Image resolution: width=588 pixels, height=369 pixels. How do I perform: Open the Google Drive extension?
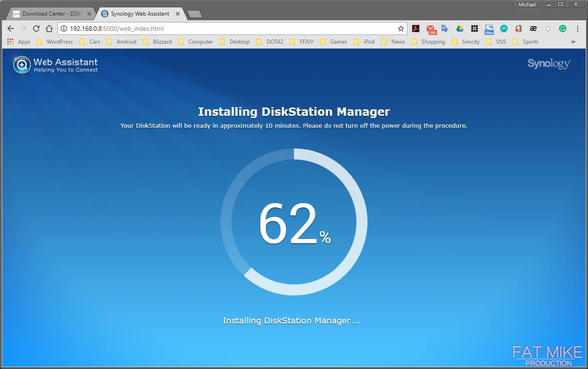coord(459,28)
